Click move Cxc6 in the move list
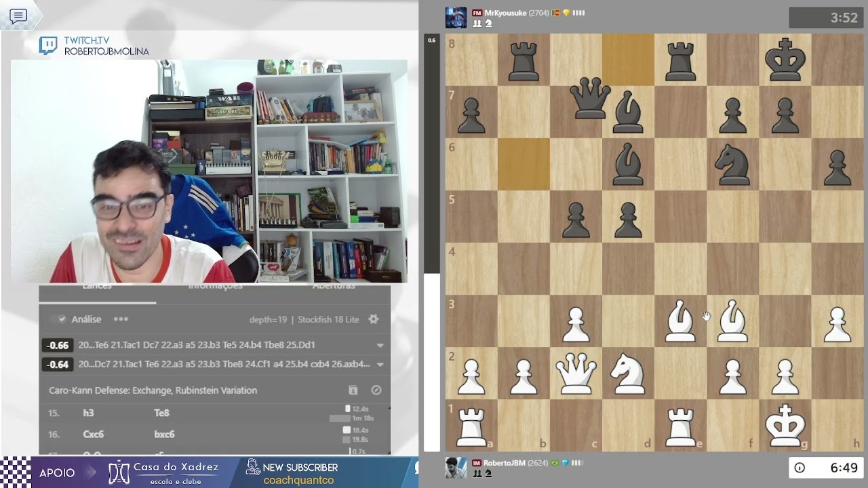Screen dimensions: 868x488 tap(93, 434)
